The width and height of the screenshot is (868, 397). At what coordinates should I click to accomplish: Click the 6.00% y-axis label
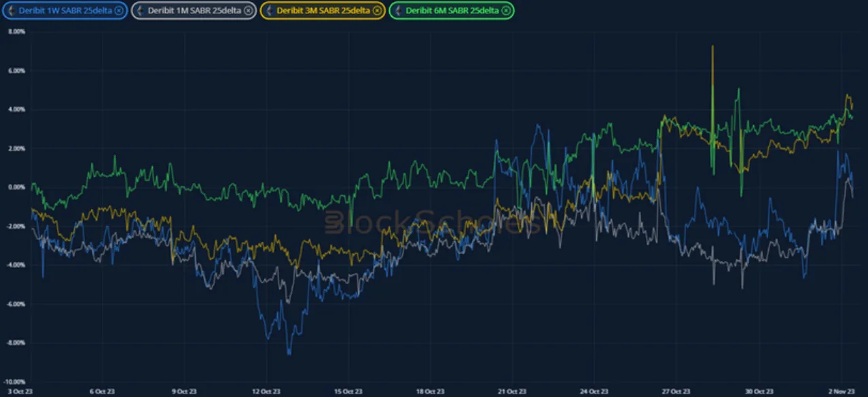point(15,71)
